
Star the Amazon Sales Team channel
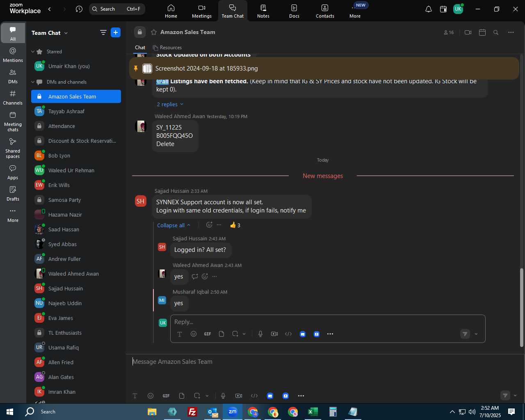point(154,32)
